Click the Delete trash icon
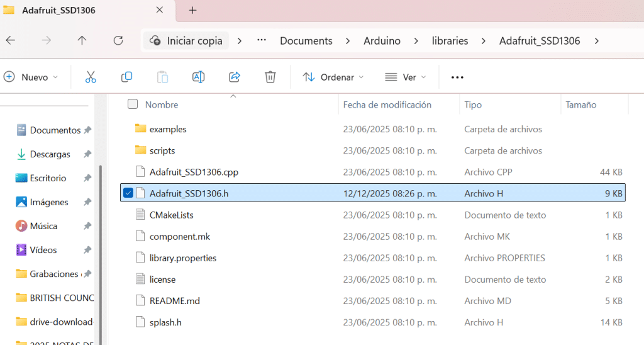The image size is (644, 345). [270, 77]
